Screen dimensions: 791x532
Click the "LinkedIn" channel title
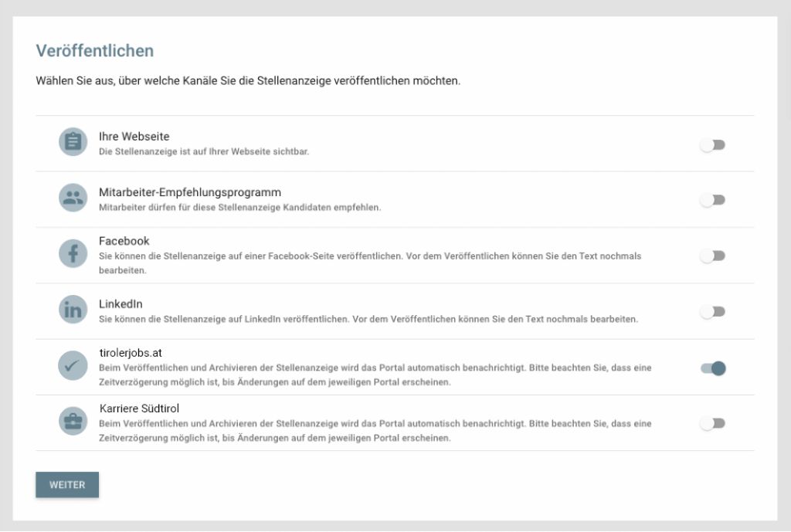(x=121, y=304)
